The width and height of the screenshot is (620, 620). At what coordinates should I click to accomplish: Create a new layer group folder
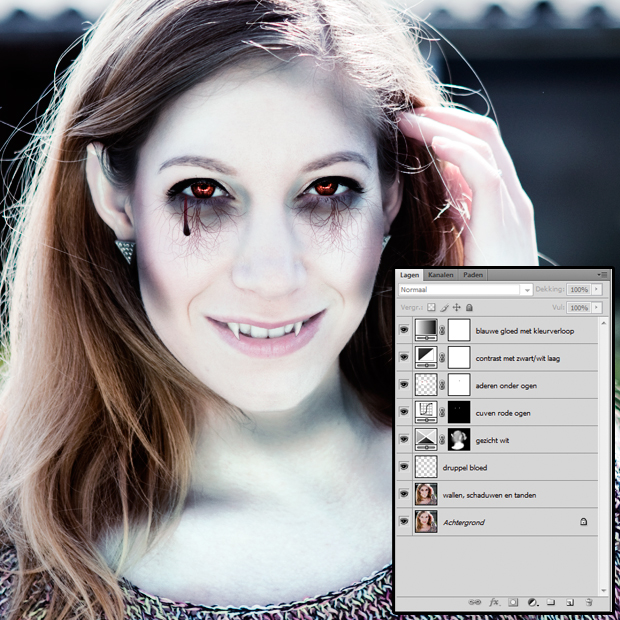point(551,602)
